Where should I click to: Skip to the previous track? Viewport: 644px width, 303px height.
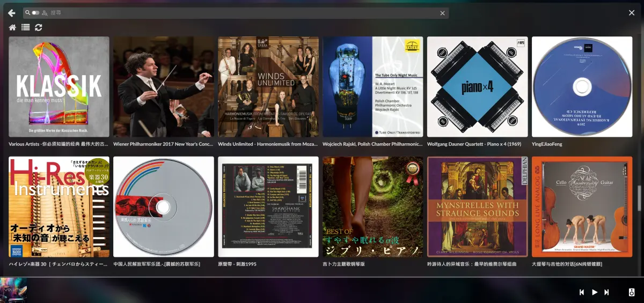582,292
